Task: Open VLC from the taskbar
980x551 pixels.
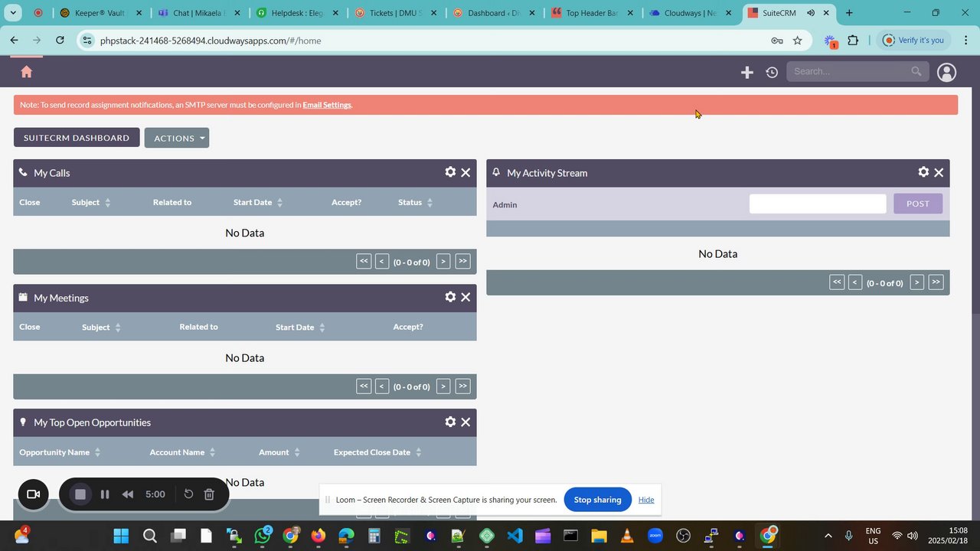Action: click(x=627, y=536)
